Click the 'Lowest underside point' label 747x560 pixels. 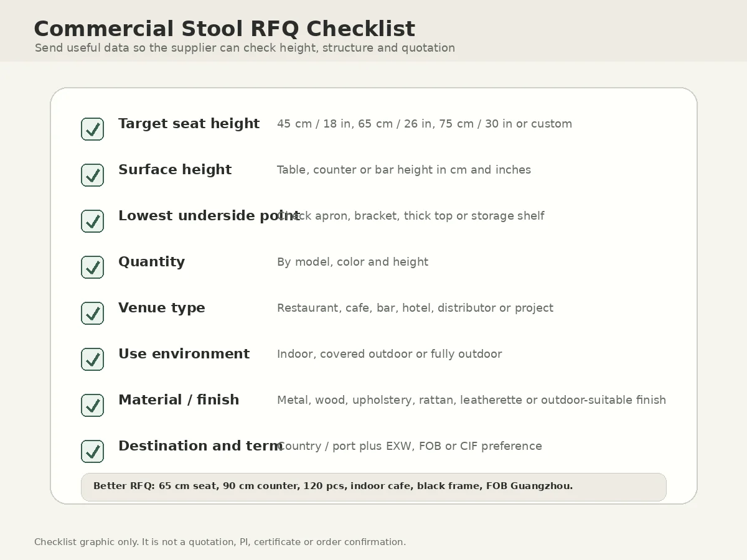tap(209, 216)
